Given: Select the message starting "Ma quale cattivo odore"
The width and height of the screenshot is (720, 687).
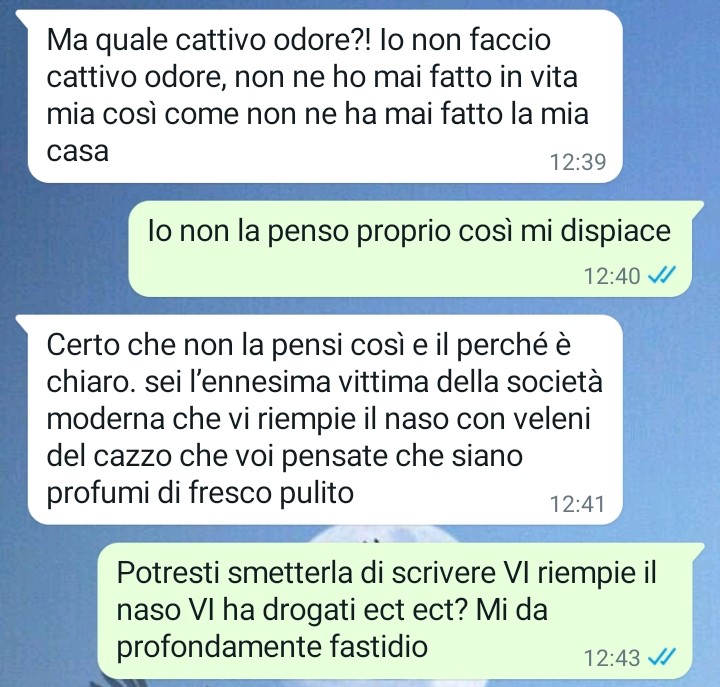Looking at the screenshot, I should tap(325, 96).
